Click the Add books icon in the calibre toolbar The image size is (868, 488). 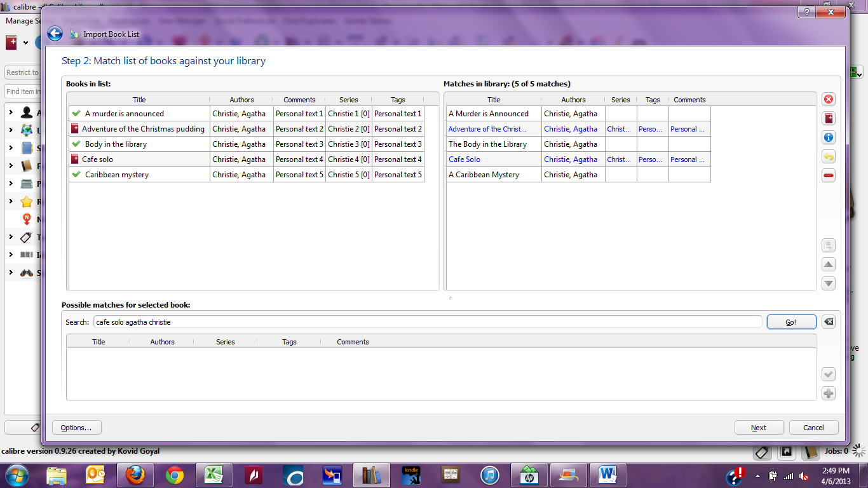(x=11, y=43)
